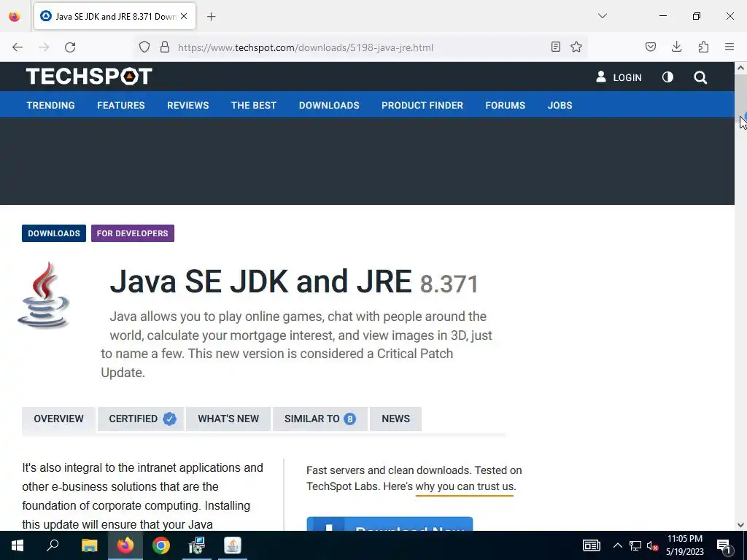
Task: Go to the FORUMS section
Action: tap(505, 105)
